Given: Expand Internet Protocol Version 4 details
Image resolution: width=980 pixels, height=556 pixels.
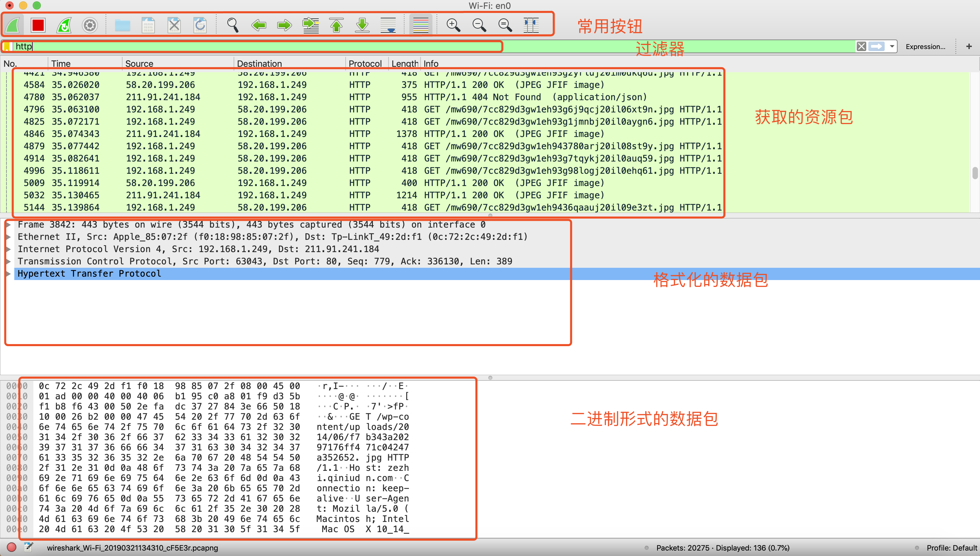Looking at the screenshot, I should [8, 249].
